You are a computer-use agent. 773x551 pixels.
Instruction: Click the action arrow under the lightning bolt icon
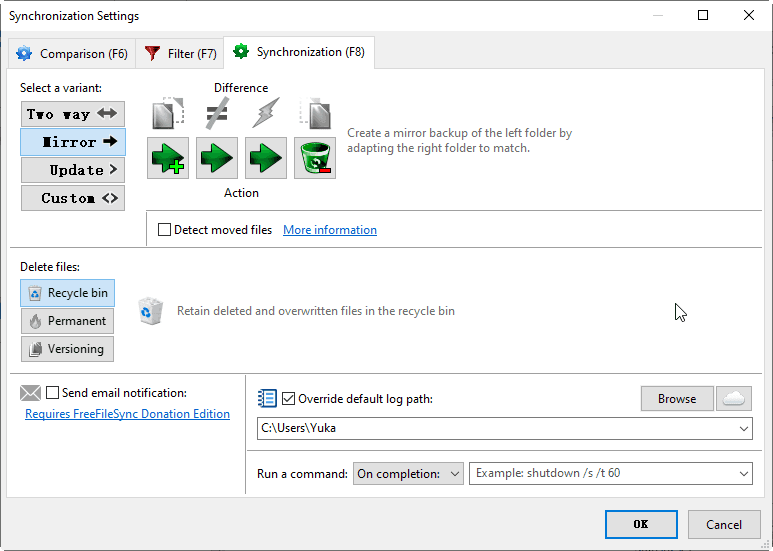tap(266, 158)
